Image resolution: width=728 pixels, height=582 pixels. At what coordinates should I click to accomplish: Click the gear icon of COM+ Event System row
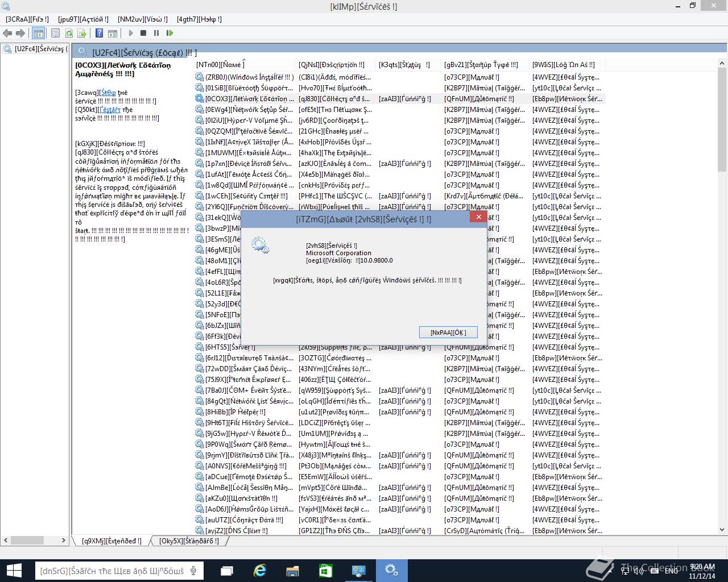tap(199, 390)
